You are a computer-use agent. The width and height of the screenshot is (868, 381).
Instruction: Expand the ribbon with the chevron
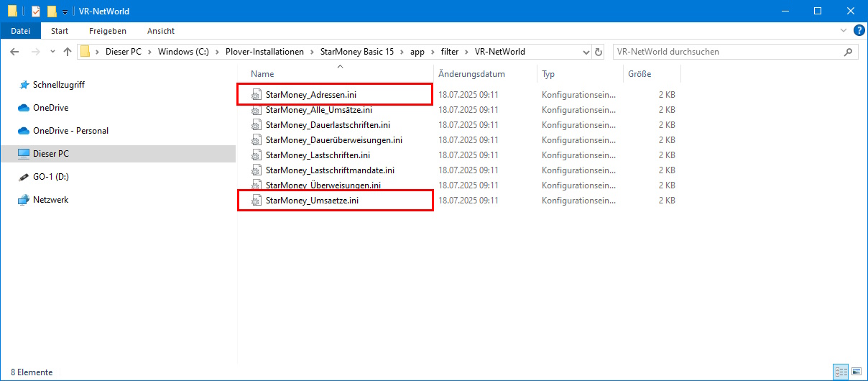coord(844,31)
